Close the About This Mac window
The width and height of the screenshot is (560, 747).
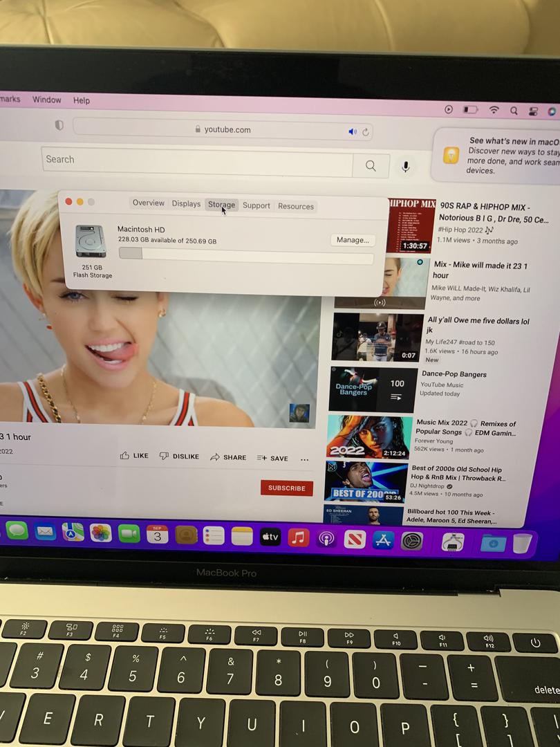[68, 201]
